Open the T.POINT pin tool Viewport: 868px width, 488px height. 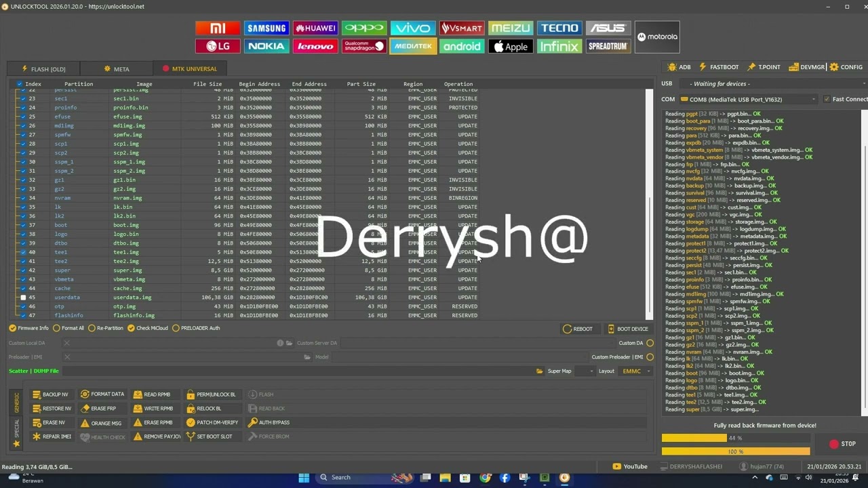click(x=764, y=67)
